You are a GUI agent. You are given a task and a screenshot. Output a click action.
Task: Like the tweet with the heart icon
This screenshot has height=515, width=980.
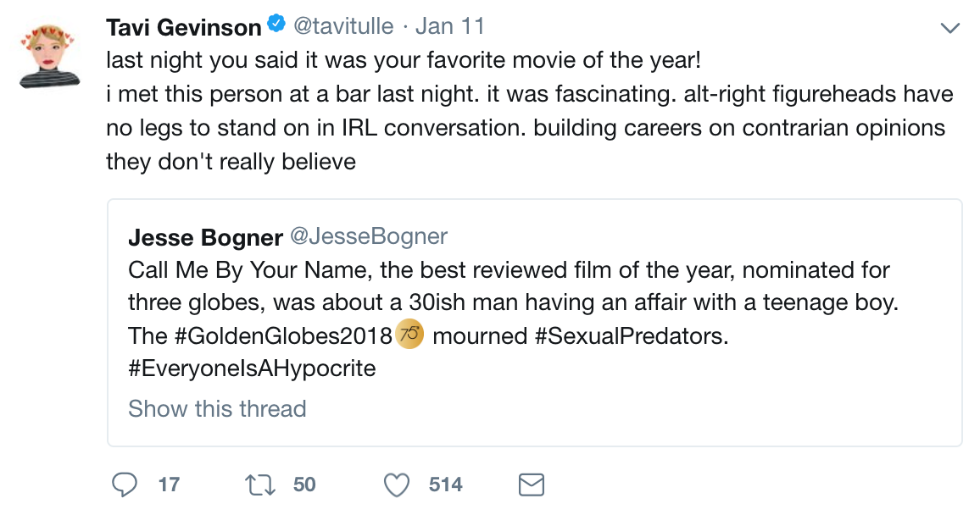(397, 485)
